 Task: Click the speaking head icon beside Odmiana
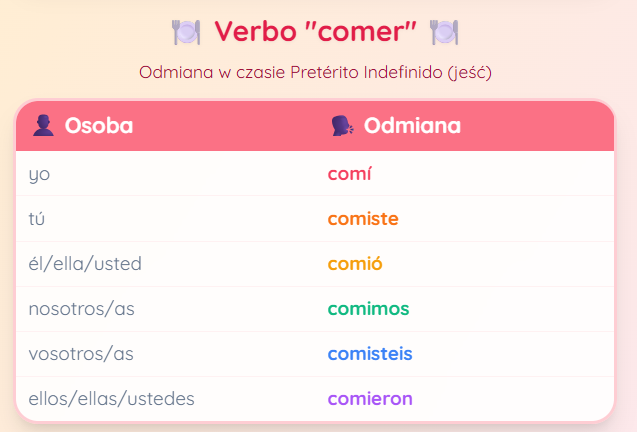(x=342, y=126)
